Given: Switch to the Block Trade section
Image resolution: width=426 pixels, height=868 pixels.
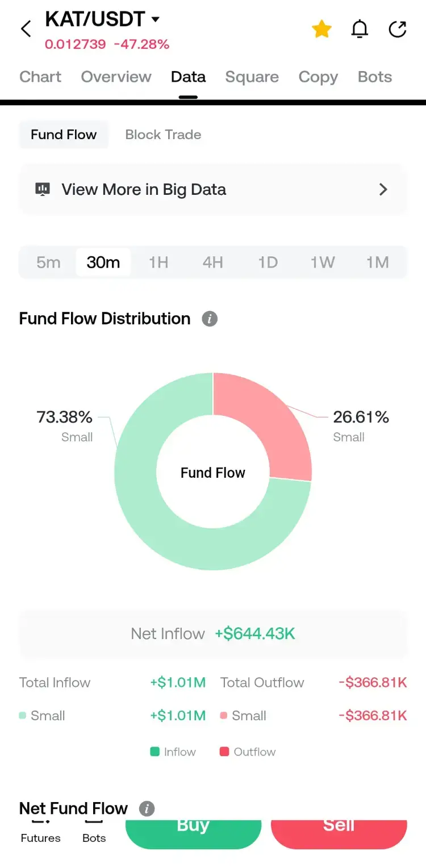Looking at the screenshot, I should pos(163,135).
